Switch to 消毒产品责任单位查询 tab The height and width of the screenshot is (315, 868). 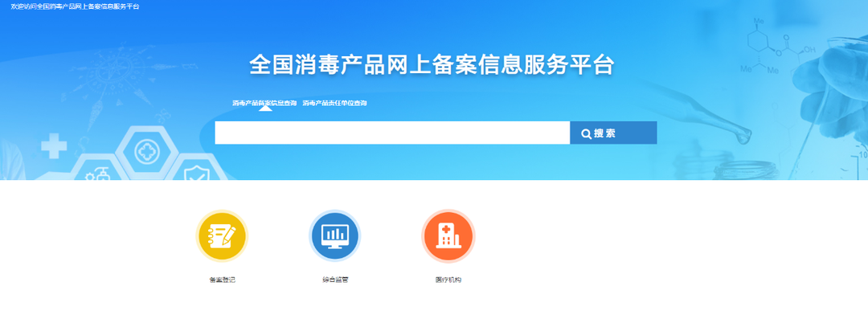[x=334, y=103]
